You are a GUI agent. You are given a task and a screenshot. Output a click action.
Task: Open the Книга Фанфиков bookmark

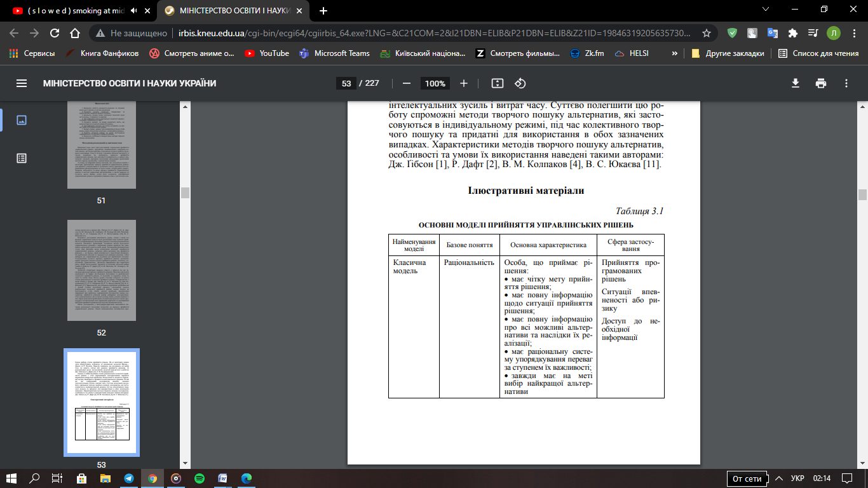point(102,53)
